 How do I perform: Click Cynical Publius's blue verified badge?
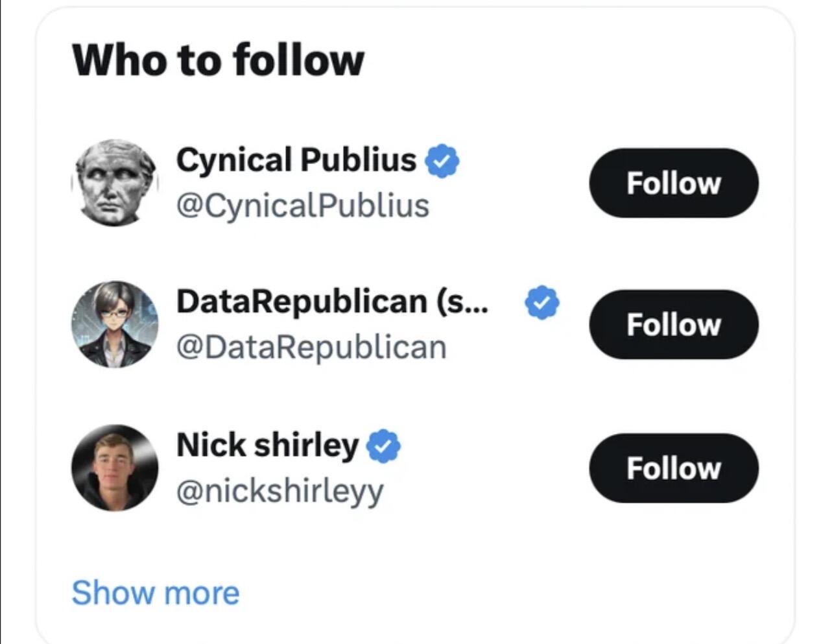click(442, 160)
